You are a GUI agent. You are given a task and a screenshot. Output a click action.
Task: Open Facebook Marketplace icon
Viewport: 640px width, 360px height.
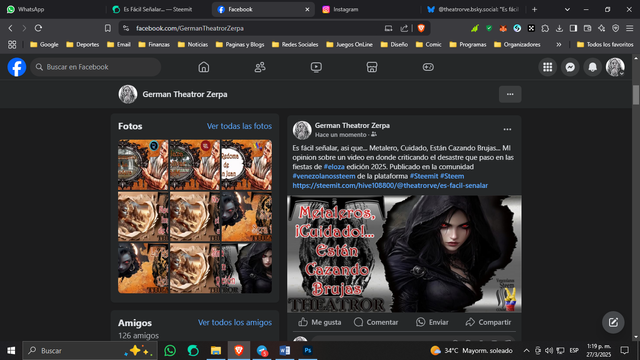[x=372, y=67]
